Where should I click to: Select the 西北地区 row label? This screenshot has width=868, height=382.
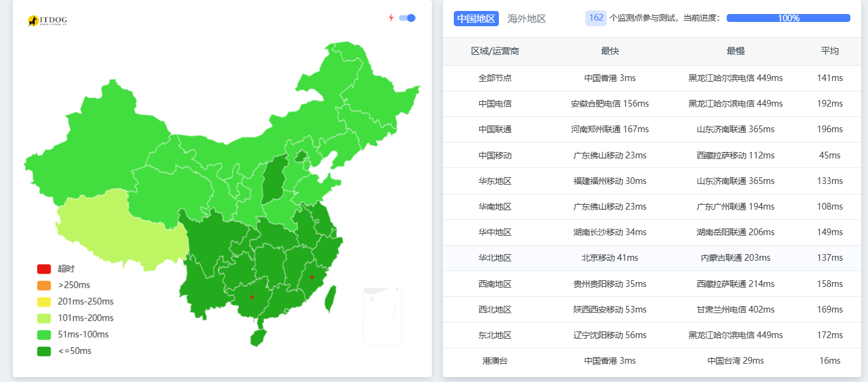pyautogui.click(x=495, y=309)
